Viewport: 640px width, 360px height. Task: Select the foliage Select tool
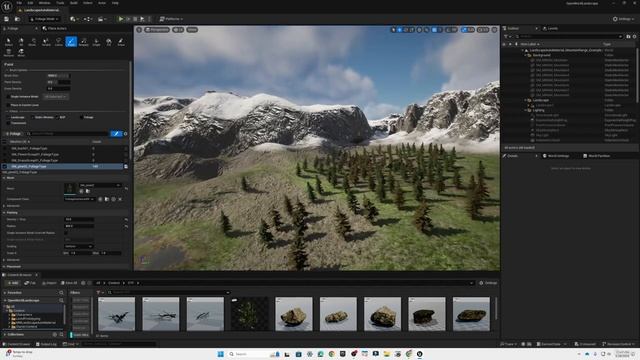(9, 42)
